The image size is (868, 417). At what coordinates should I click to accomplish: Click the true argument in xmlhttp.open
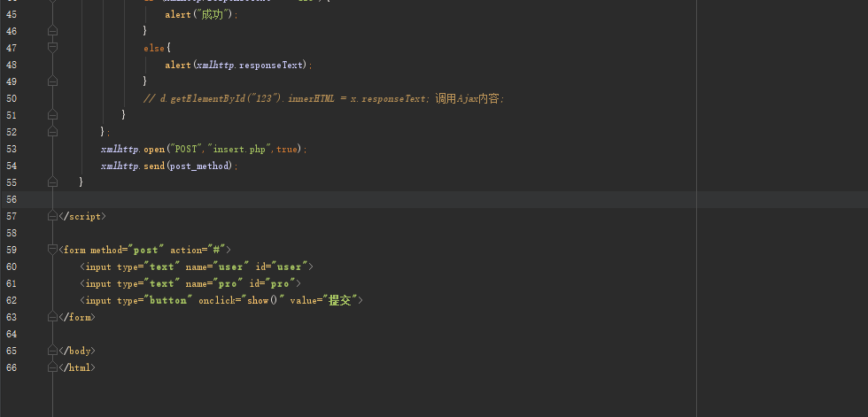click(x=286, y=149)
